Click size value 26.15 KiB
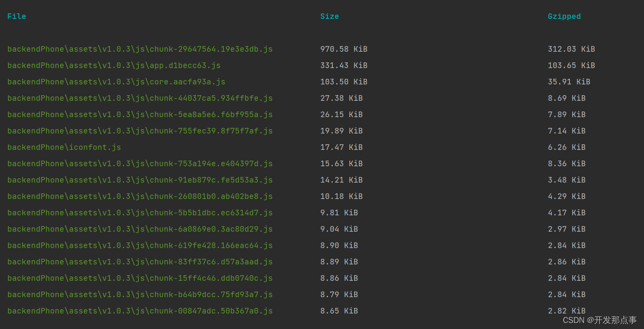 [x=341, y=115]
